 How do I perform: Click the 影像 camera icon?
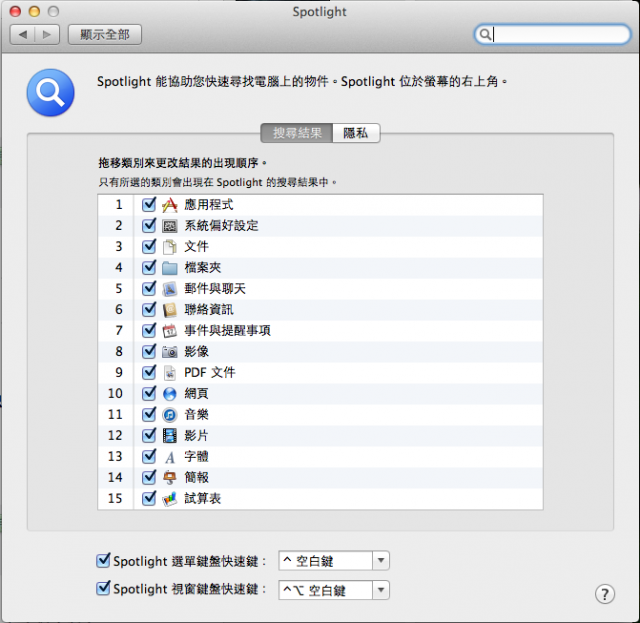pyautogui.click(x=170, y=352)
